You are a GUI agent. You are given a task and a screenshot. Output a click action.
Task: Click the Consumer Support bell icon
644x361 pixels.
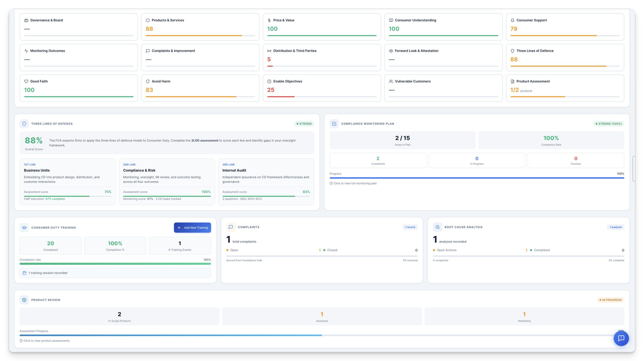click(x=512, y=20)
